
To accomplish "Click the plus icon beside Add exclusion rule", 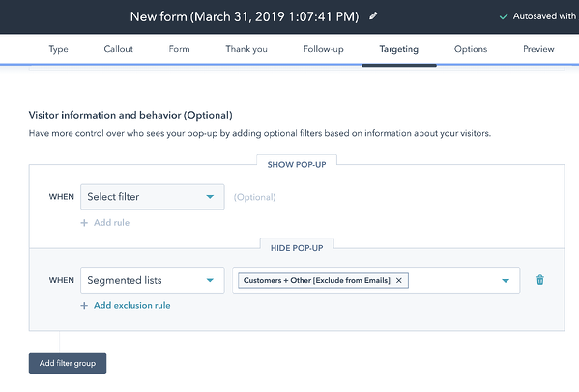I will (x=84, y=306).
